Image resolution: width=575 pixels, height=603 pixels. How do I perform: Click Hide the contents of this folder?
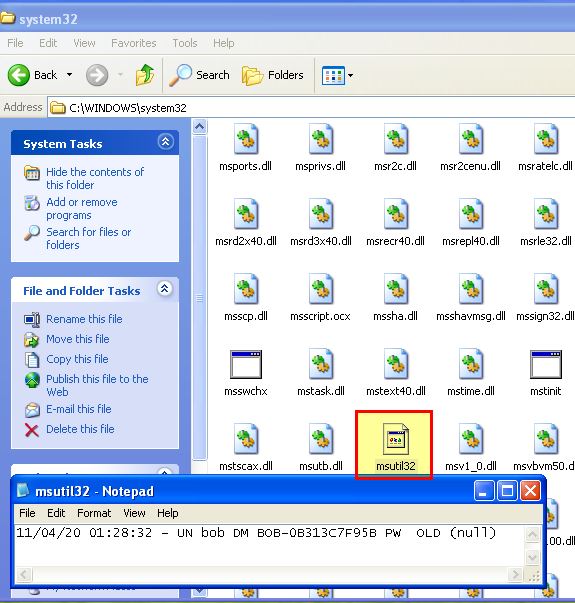(x=95, y=178)
